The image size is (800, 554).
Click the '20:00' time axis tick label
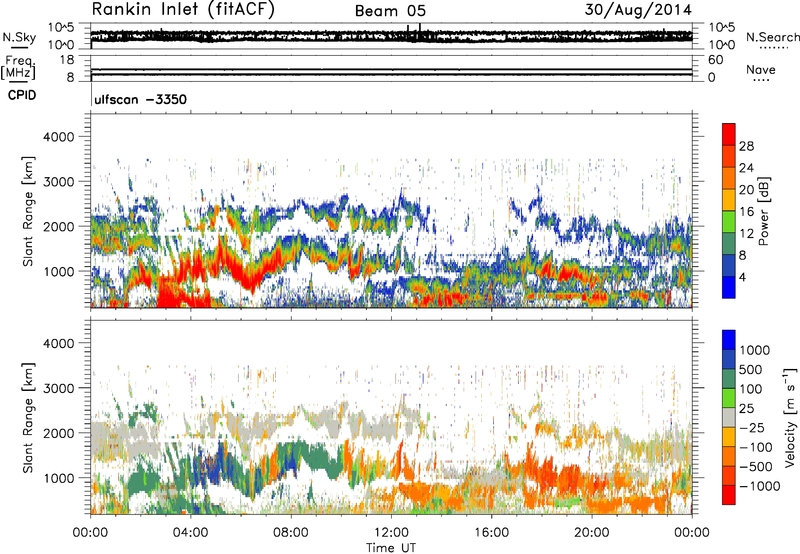(592, 533)
